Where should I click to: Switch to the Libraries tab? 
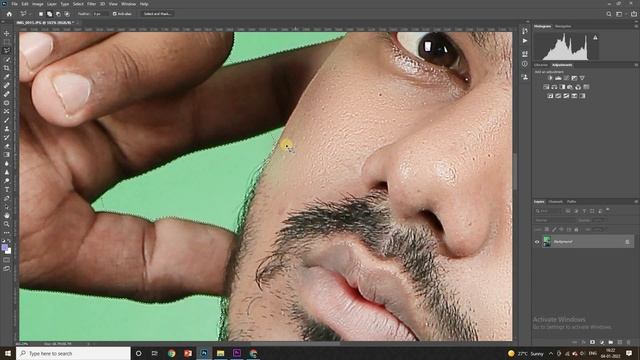click(541, 65)
